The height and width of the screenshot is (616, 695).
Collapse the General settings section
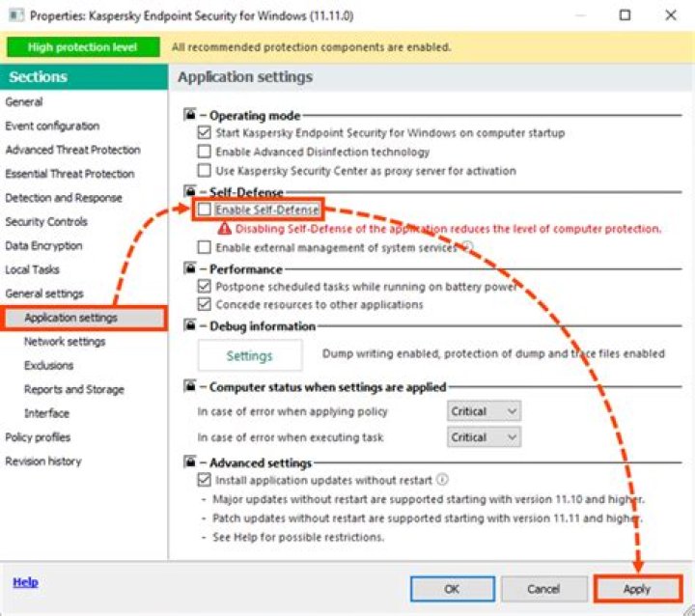click(44, 294)
